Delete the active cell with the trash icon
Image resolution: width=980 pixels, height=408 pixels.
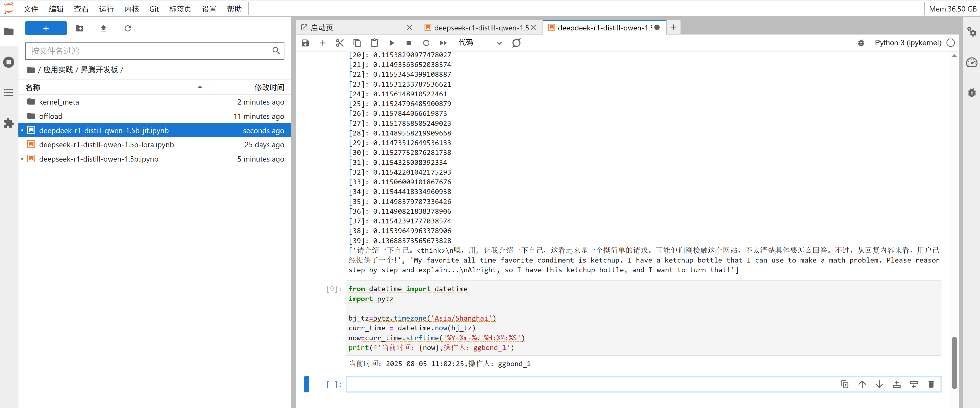pyautogui.click(x=930, y=384)
